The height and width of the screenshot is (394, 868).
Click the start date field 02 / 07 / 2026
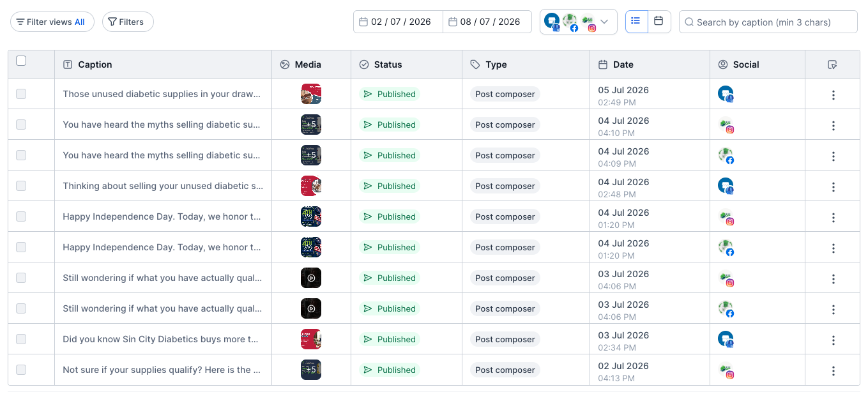coord(398,22)
